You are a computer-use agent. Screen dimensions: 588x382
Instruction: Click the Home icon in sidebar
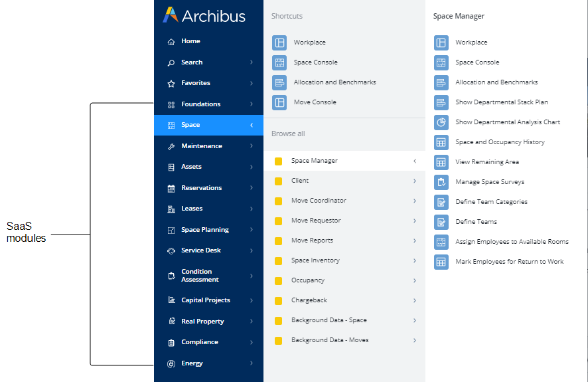click(x=171, y=41)
